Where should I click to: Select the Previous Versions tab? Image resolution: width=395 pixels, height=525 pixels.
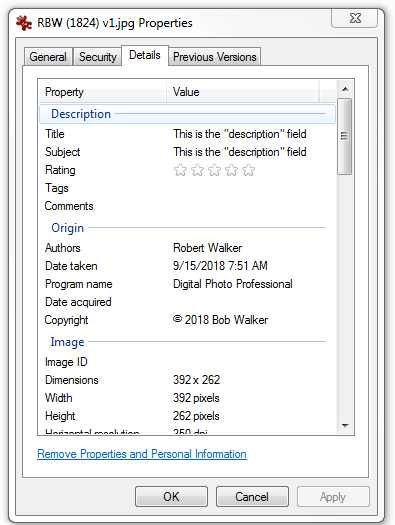pyautogui.click(x=215, y=57)
